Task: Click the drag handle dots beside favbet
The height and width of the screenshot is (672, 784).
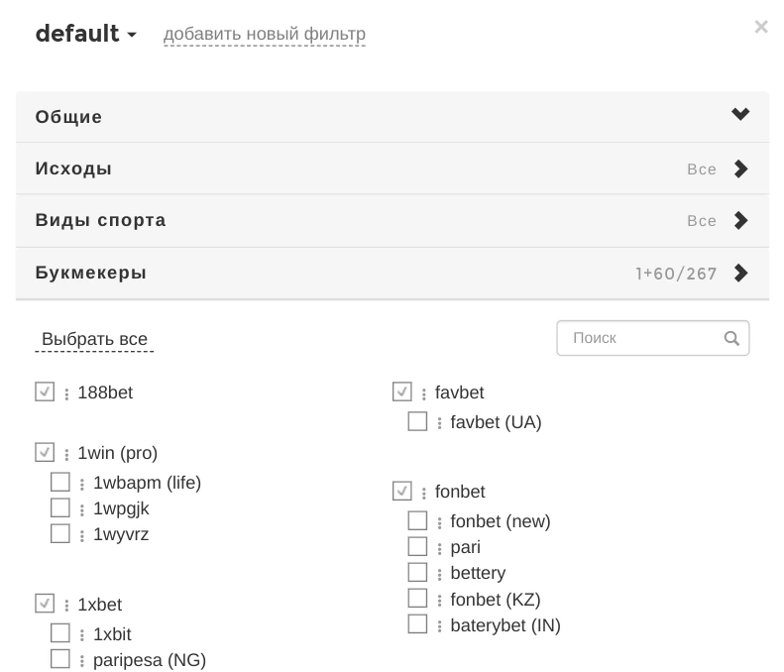Action: pos(424,393)
